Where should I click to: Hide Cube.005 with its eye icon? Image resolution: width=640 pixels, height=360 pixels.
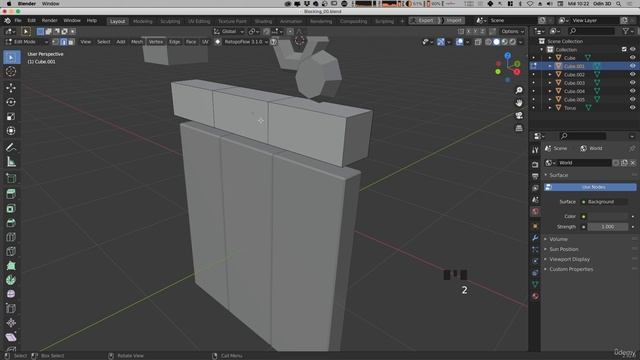click(x=632, y=100)
